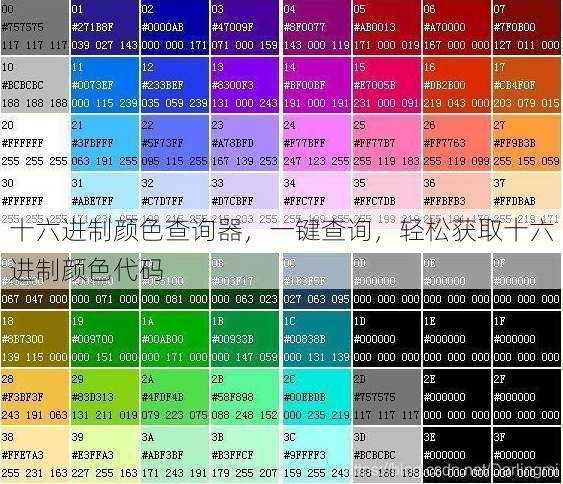The height and width of the screenshot is (484, 563).
Task: Click the RGB value 000 081 000
Action: pos(175,299)
